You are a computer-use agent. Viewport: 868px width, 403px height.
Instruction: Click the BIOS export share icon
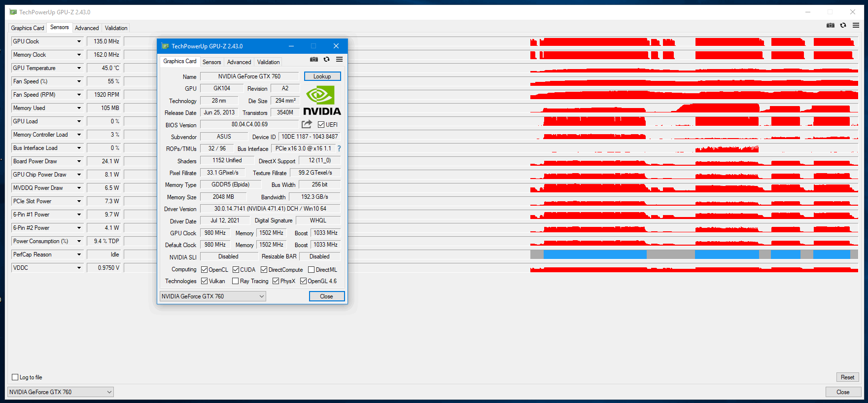307,124
